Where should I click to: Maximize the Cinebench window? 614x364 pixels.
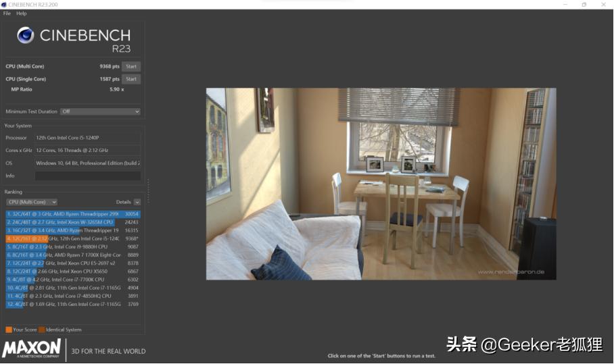[584, 4]
